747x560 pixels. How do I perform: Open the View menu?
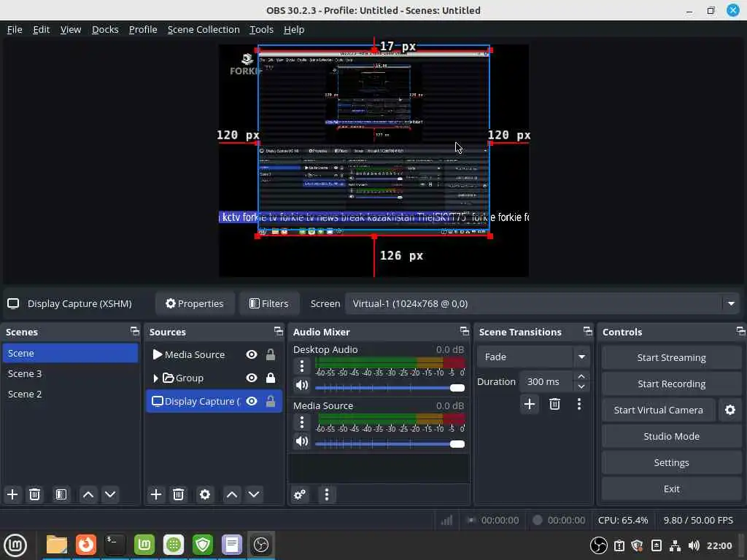tap(71, 29)
